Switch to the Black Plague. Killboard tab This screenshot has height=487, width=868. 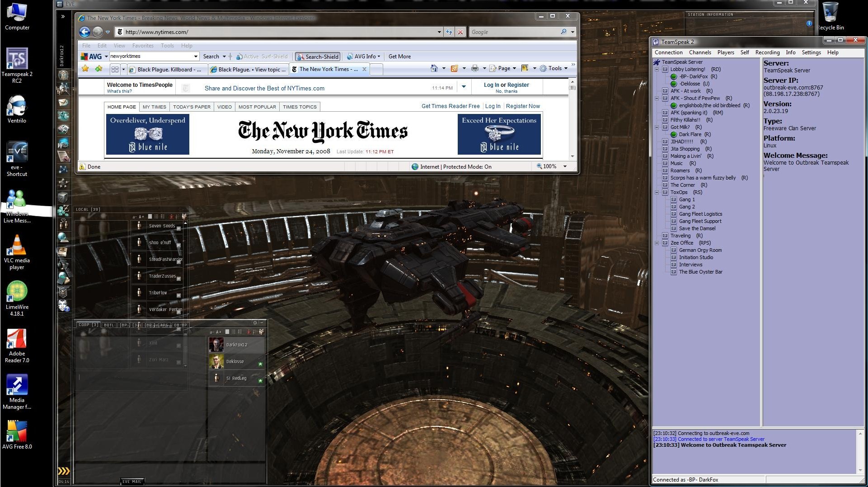(165, 70)
